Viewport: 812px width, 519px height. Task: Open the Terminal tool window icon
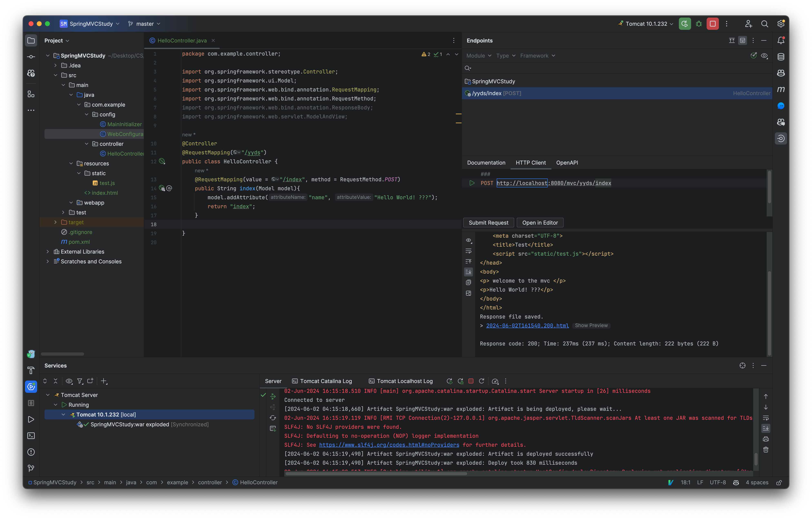tap(31, 436)
